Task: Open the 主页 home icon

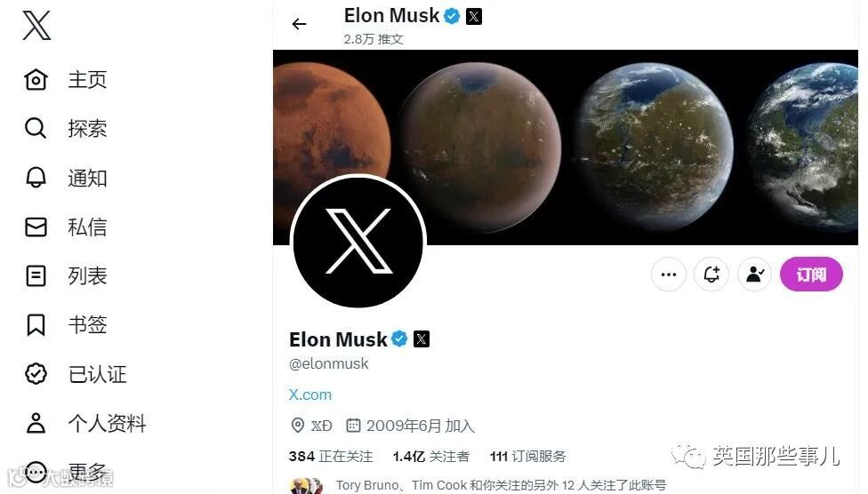Action: pos(36,80)
